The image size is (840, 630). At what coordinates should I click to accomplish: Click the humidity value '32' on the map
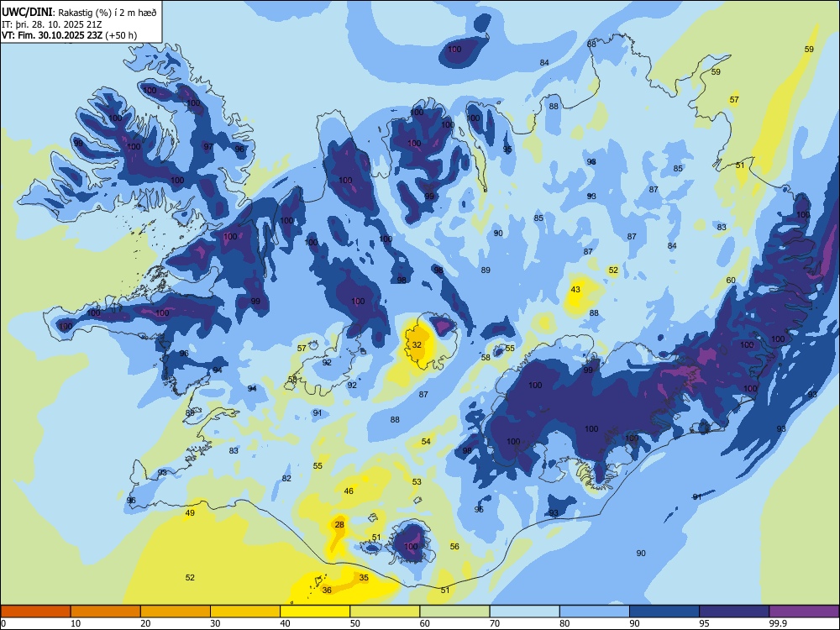417,345
